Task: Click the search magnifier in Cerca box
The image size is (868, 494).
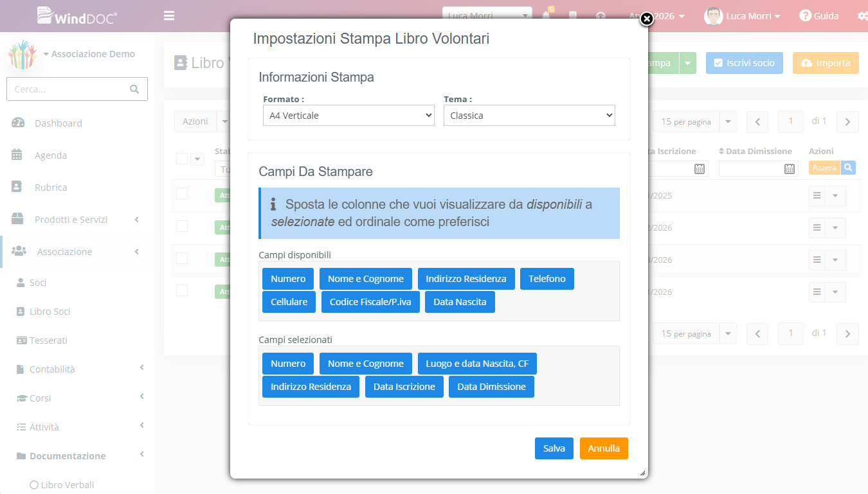Action: [x=134, y=89]
